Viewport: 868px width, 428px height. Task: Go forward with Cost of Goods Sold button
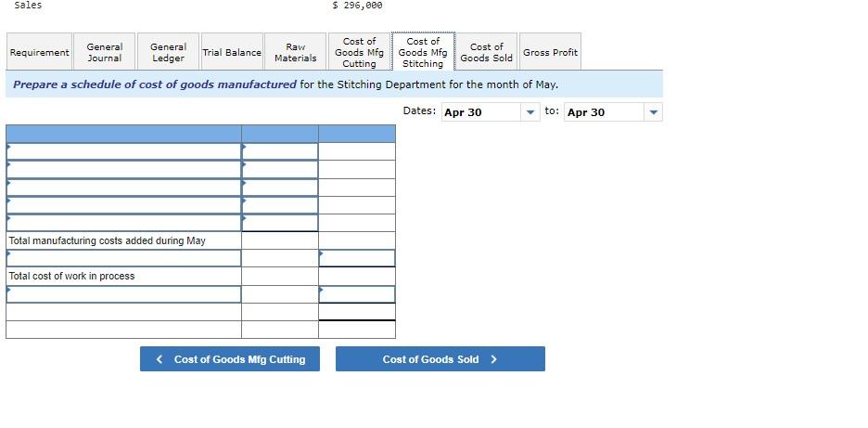click(440, 359)
